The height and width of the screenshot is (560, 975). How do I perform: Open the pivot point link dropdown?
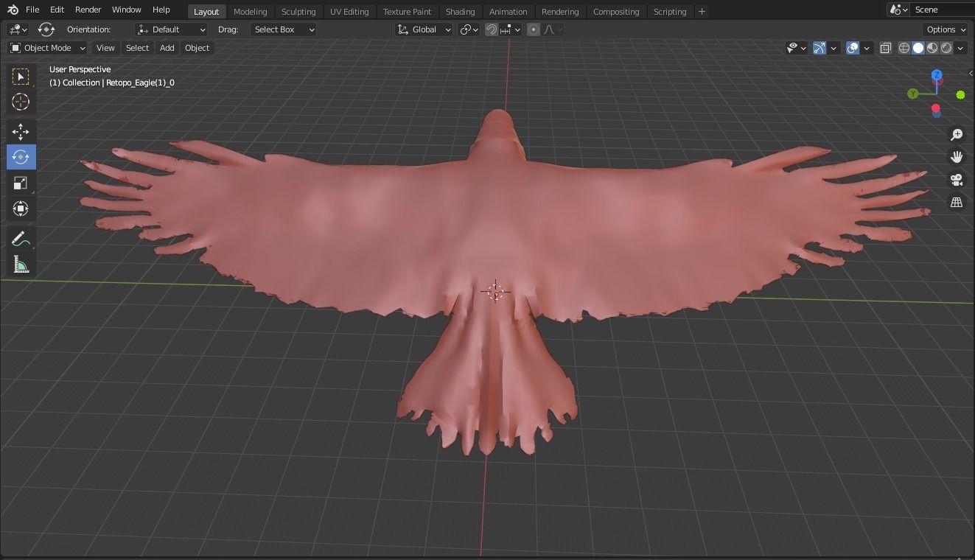tap(469, 29)
